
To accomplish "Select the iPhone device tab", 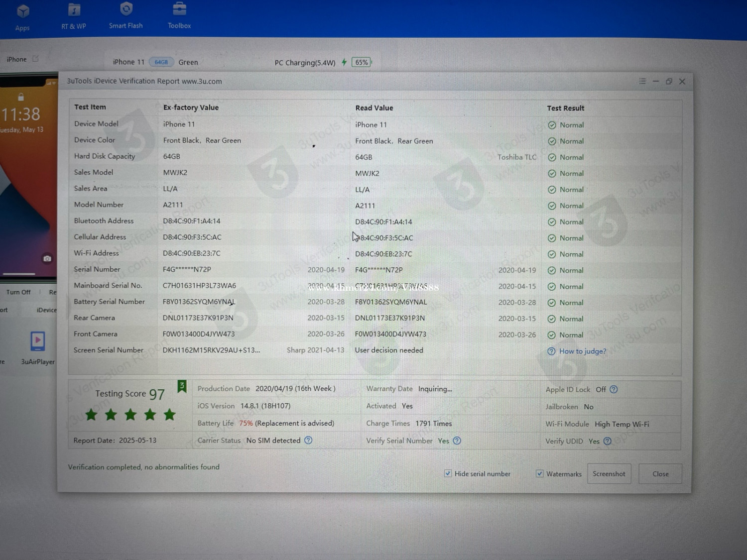I will (x=16, y=59).
